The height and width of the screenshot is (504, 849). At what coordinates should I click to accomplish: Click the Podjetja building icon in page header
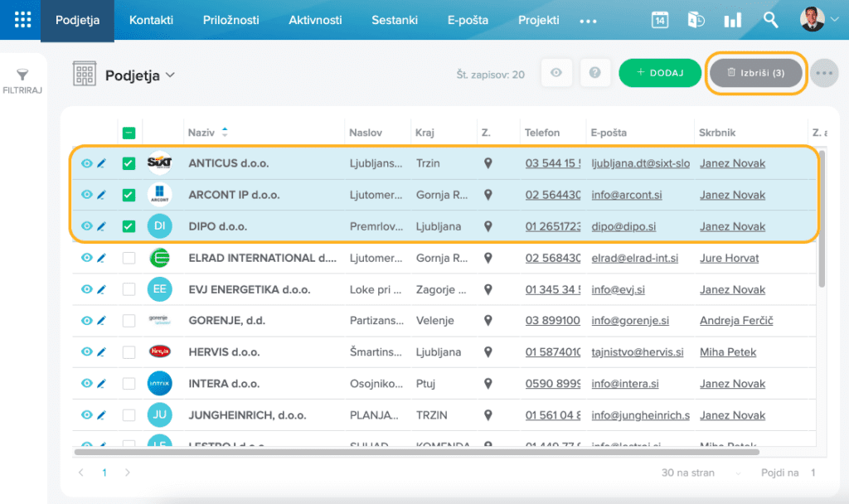[85, 74]
